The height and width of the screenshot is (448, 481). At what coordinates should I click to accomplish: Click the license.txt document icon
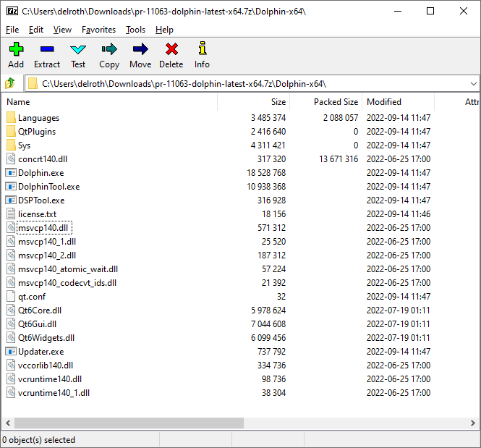pos(11,214)
